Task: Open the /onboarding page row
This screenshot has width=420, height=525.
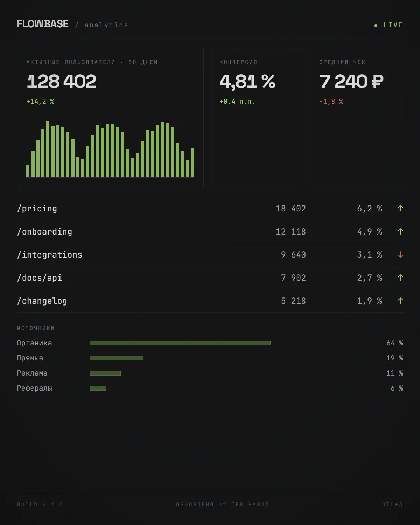Action: (210, 232)
